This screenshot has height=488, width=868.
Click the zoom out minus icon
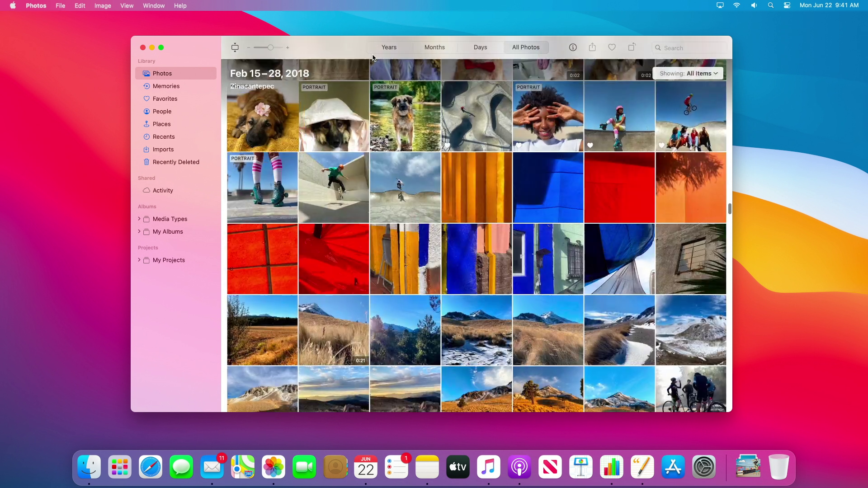[249, 47]
